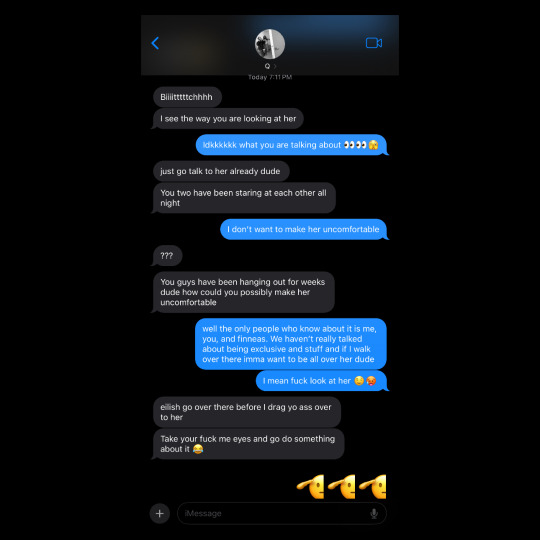
Task: Select the "I mean fuck look at her" bubble
Action: (x=322, y=381)
